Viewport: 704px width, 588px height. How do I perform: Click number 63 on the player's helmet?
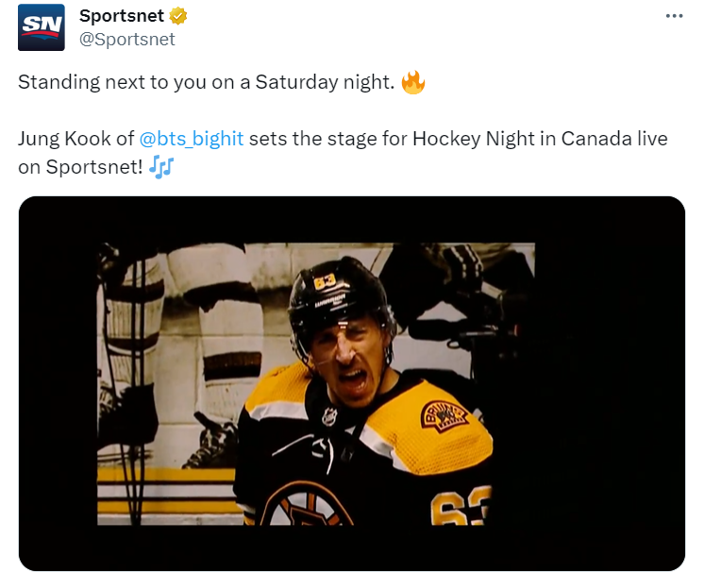click(326, 280)
